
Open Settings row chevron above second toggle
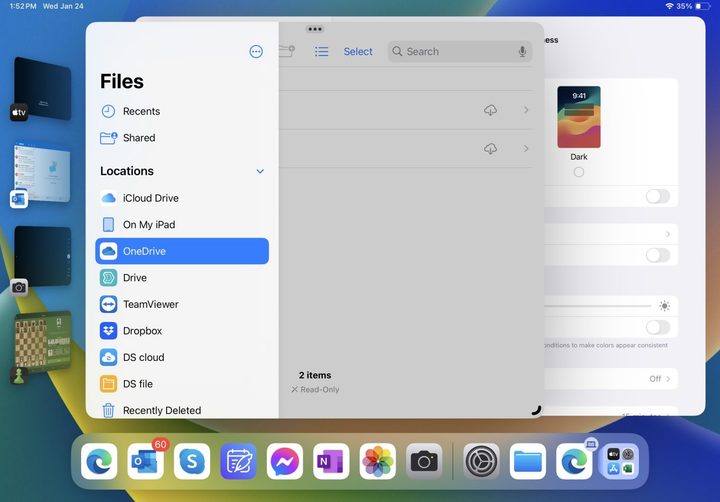pos(668,234)
